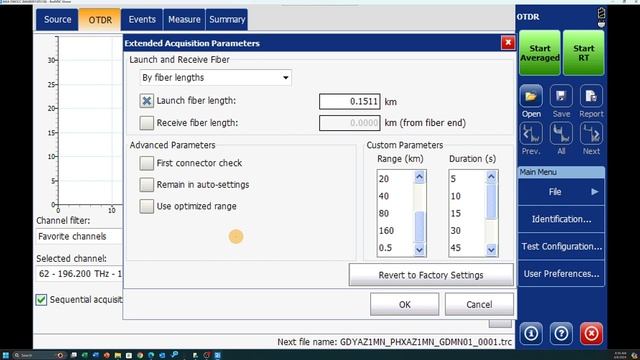The width and height of the screenshot is (640, 360).
Task: Click the Launch fiber length value field
Action: coord(350,102)
